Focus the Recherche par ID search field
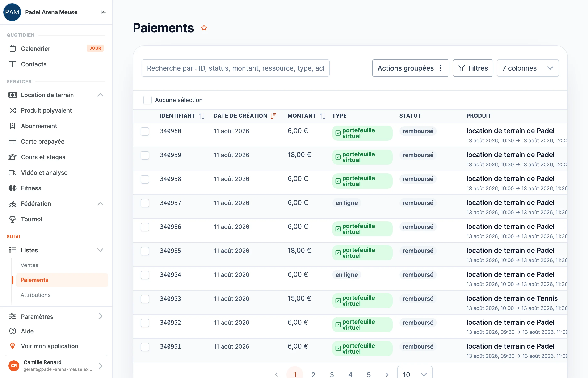 tap(235, 68)
